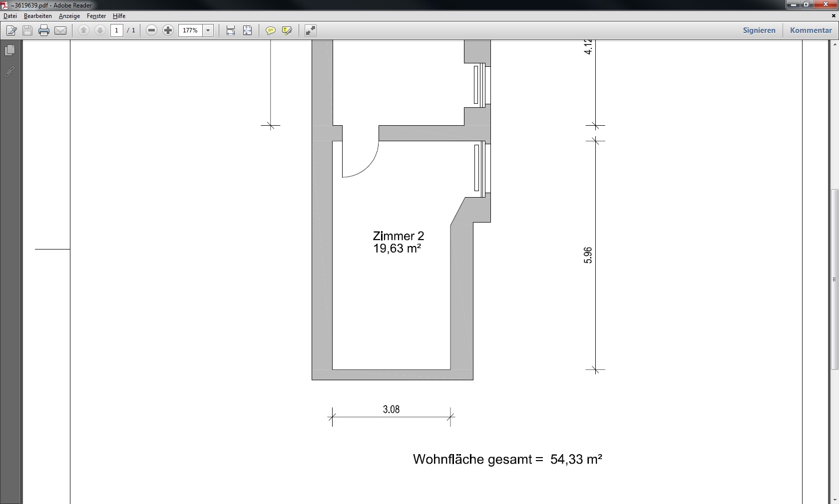Open the Kommentar pane
The height and width of the screenshot is (504, 839).
(811, 30)
